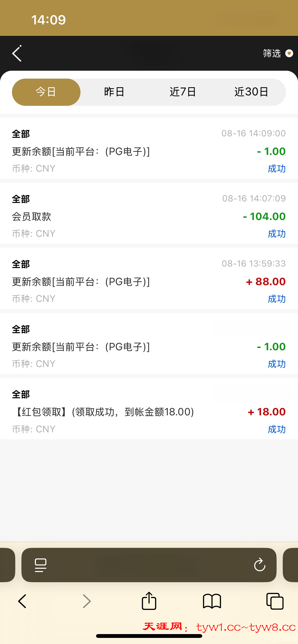Go back in Safari browser

coord(22,601)
